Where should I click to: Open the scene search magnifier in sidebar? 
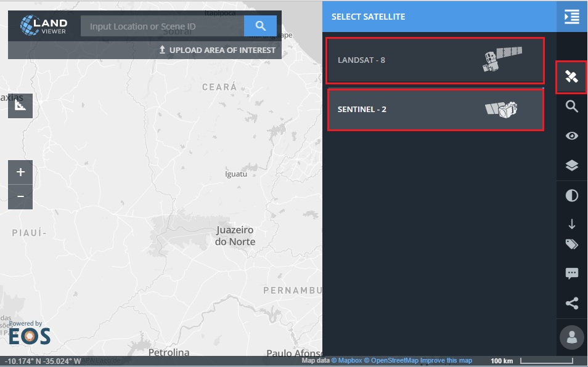571,107
